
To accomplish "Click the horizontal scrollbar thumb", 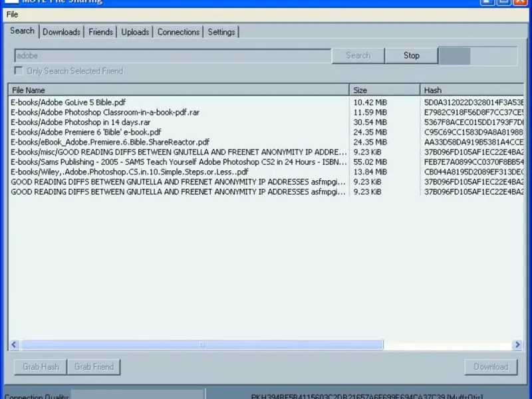I will pyautogui.click(x=202, y=344).
